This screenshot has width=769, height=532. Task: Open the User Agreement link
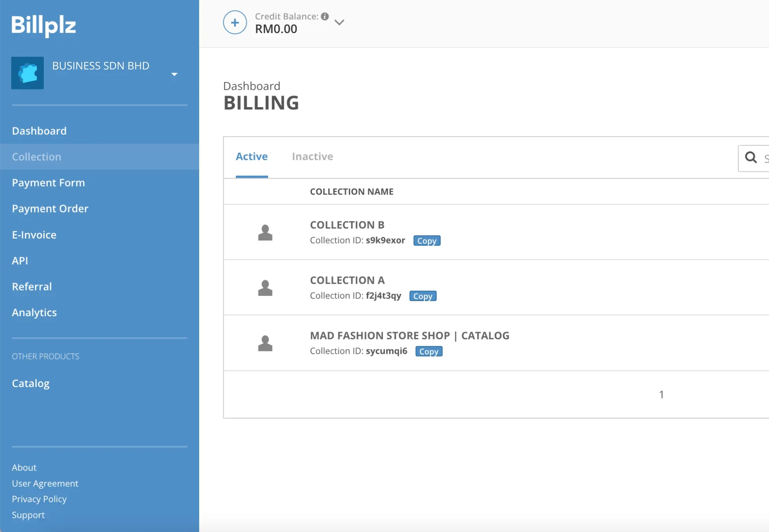[x=45, y=484]
